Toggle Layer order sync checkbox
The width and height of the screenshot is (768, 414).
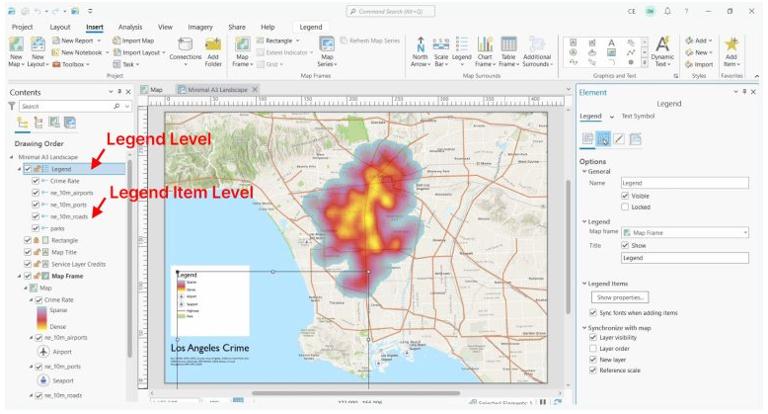(593, 348)
